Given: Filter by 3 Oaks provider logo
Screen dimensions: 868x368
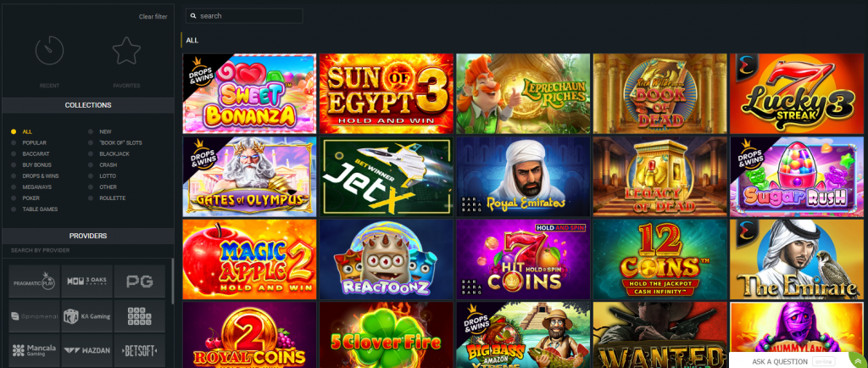Looking at the screenshot, I should coord(87,282).
